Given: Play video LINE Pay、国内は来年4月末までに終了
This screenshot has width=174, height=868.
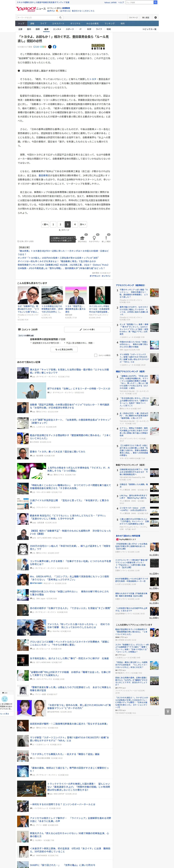Looking at the screenshot, I should [x=154, y=498].
